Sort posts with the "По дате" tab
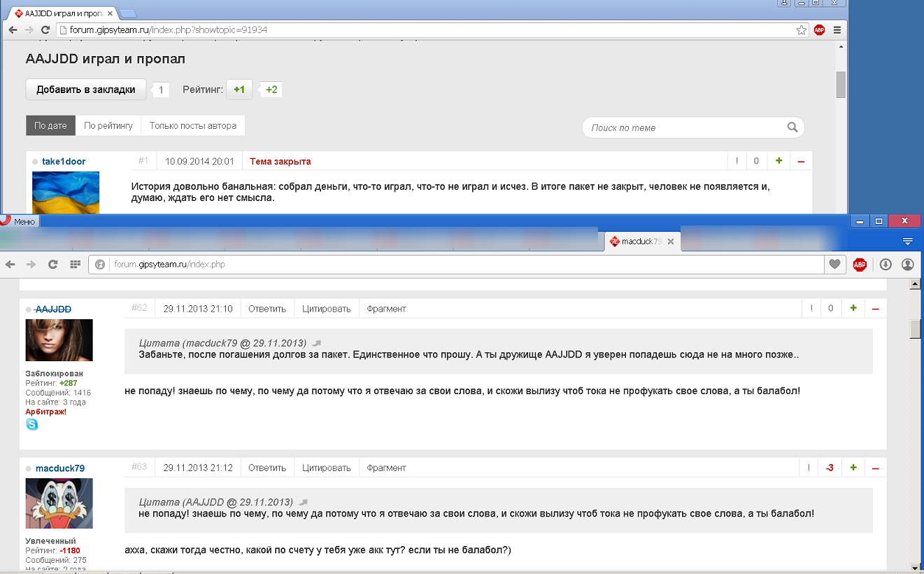The width and height of the screenshot is (924, 574). 50,125
